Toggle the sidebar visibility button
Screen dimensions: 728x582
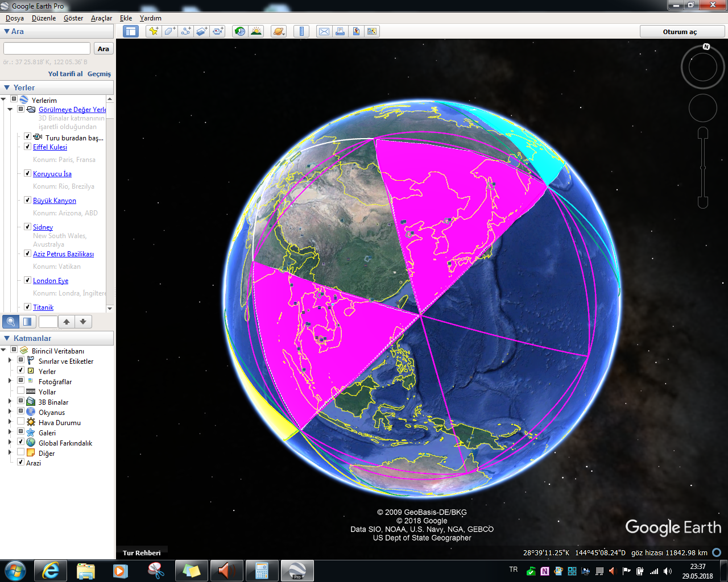pos(131,31)
